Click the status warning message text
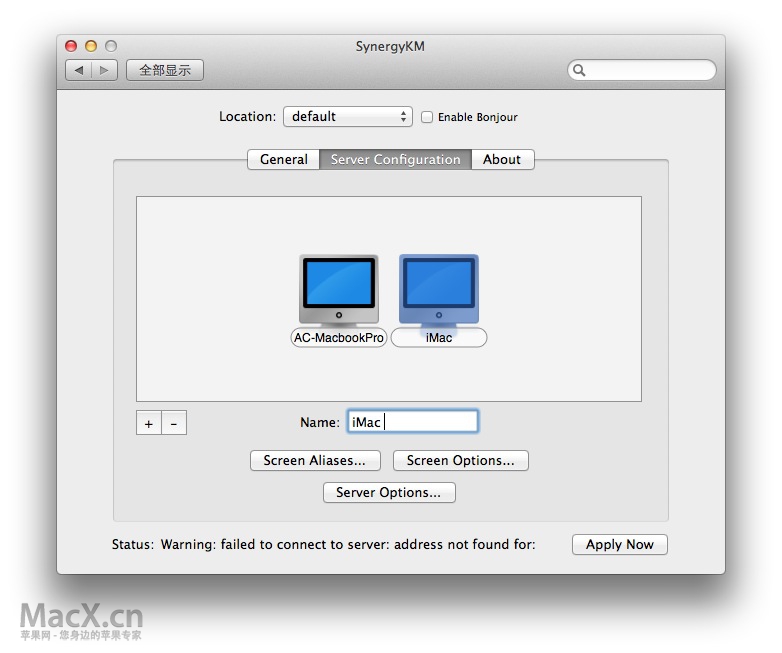Screen dimensions: 782x653 coord(348,544)
